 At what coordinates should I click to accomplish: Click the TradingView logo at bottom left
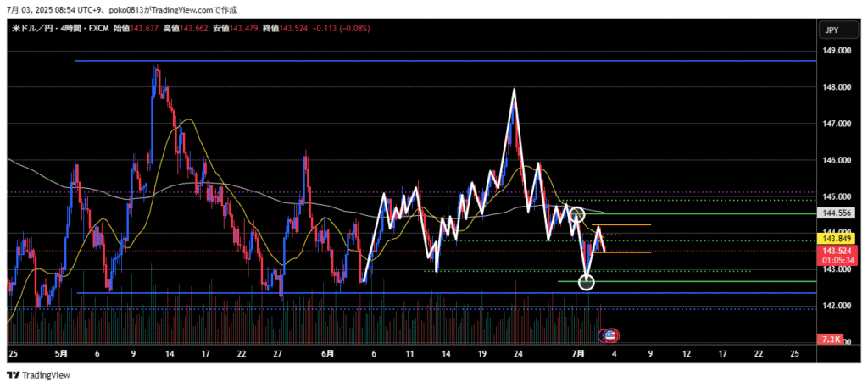point(40,375)
